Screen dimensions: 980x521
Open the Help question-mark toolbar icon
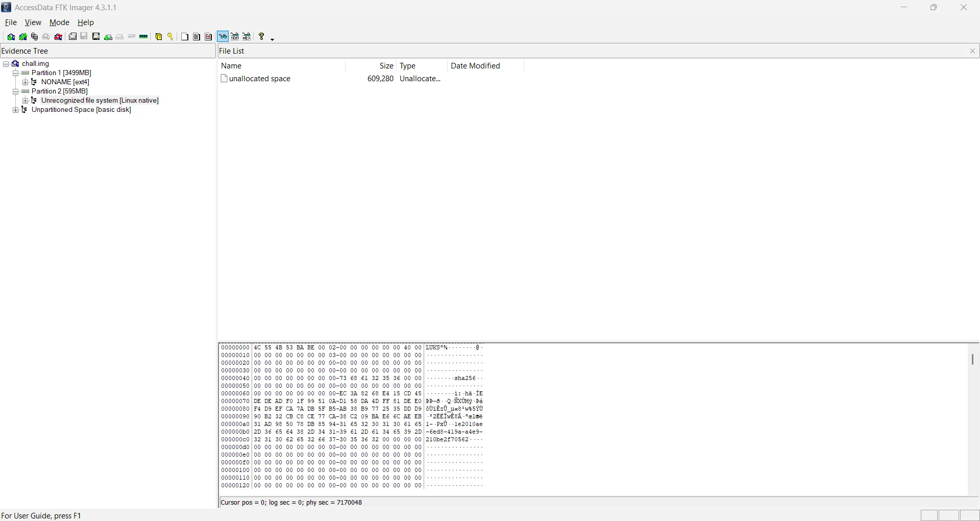pos(261,37)
